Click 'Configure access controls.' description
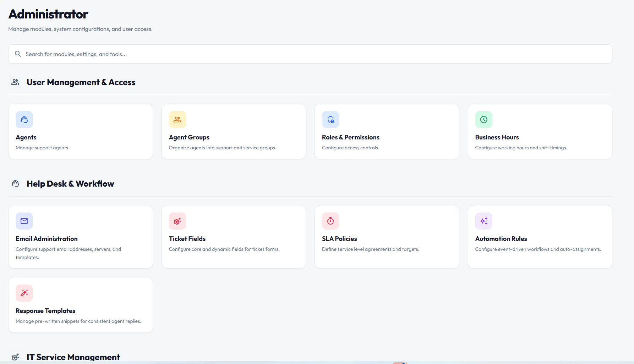634x364 pixels. 350,148
